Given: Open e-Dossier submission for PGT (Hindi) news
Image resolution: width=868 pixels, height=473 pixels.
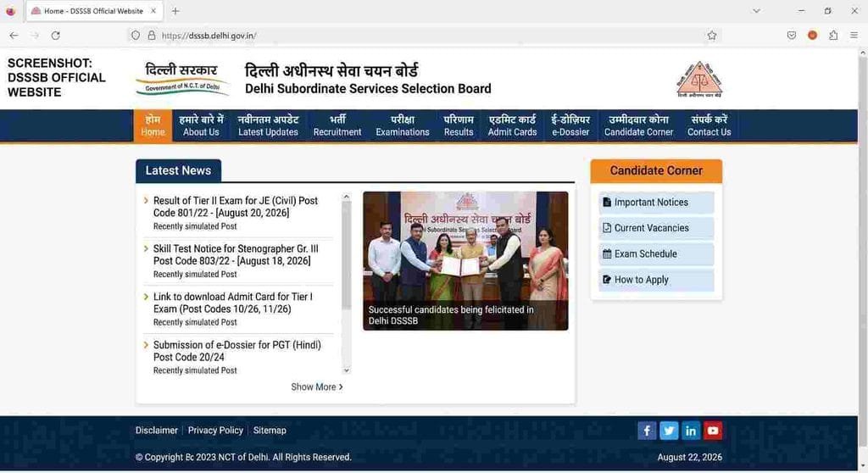Looking at the screenshot, I should point(237,351).
